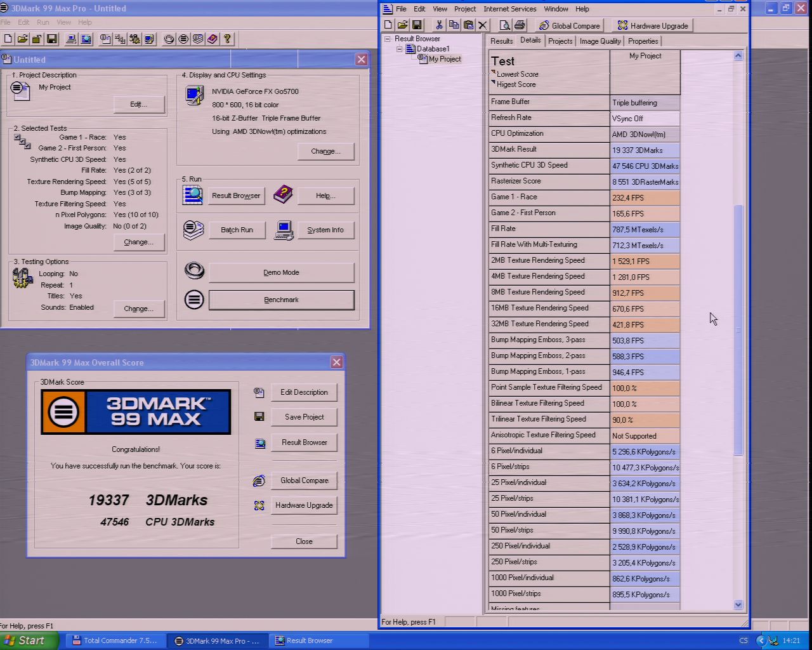The image size is (812, 650).
Task: Click yellow question mark icon in 3DMark toolbar
Action: tap(227, 39)
